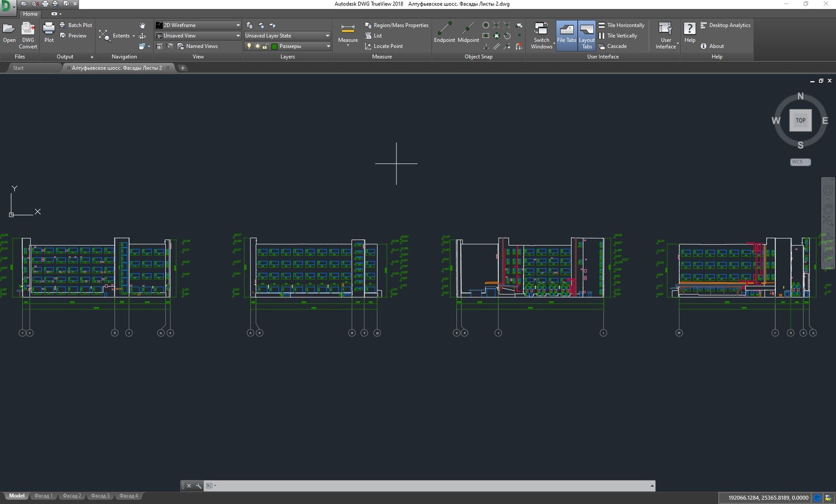The image size is (836, 504).
Task: Toggle Midpoint object snap
Action: [468, 32]
